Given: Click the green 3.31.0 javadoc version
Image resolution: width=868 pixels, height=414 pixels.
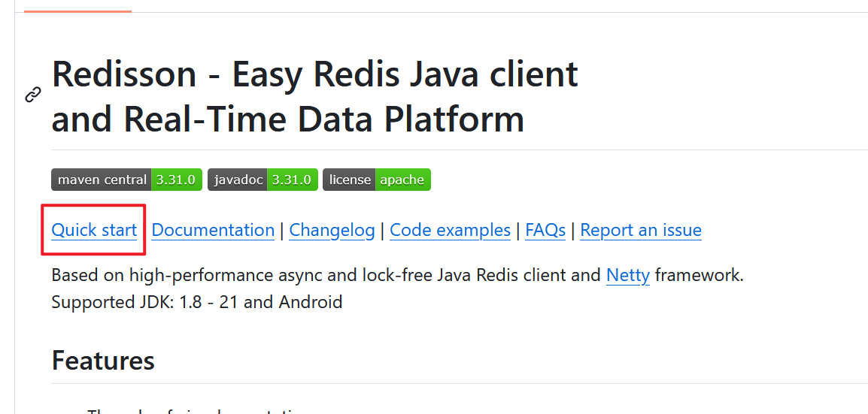Looking at the screenshot, I should point(291,180).
